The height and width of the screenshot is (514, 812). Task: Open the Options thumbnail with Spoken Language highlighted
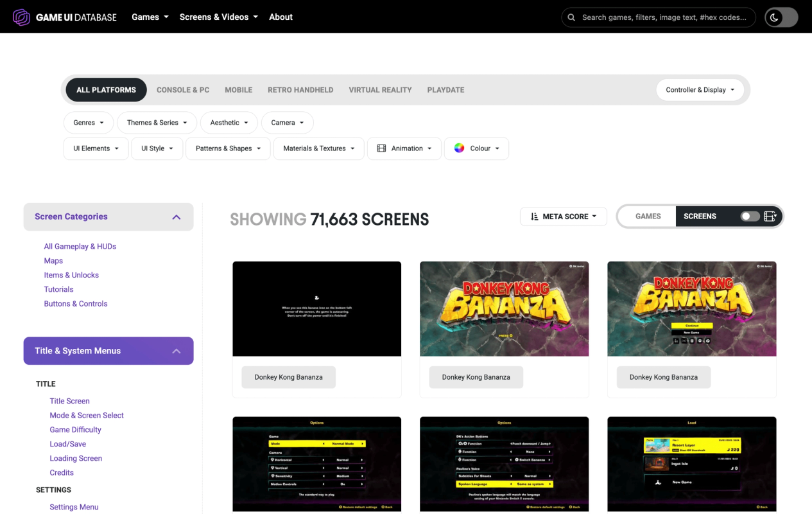pos(505,464)
